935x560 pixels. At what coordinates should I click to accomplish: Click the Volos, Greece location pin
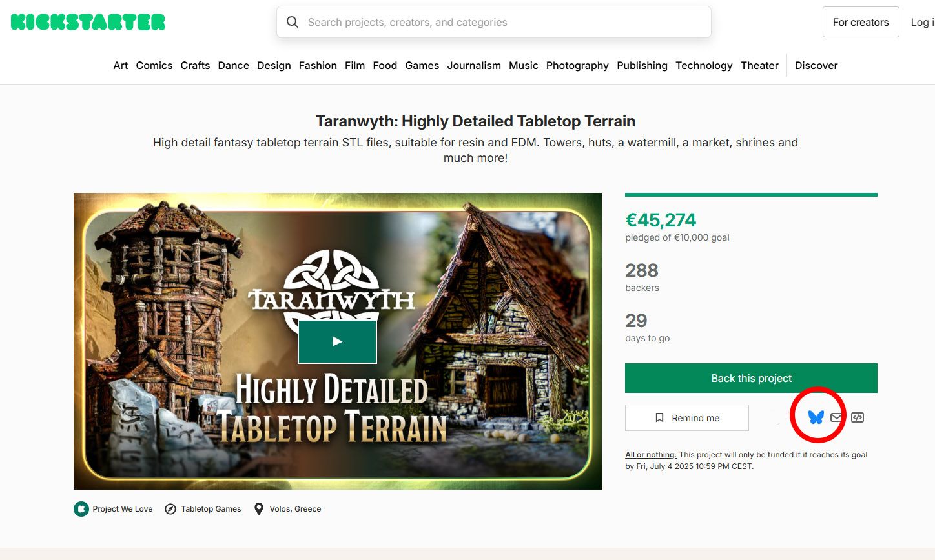259,509
